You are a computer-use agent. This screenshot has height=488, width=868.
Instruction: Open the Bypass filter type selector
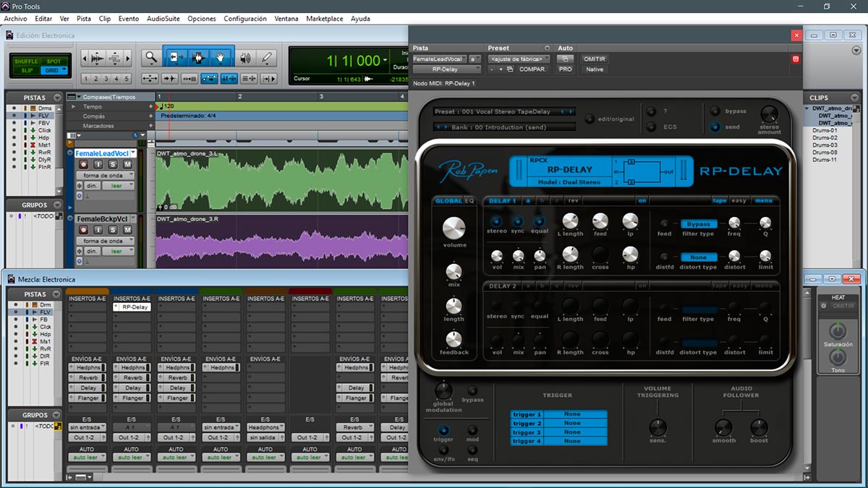(699, 224)
